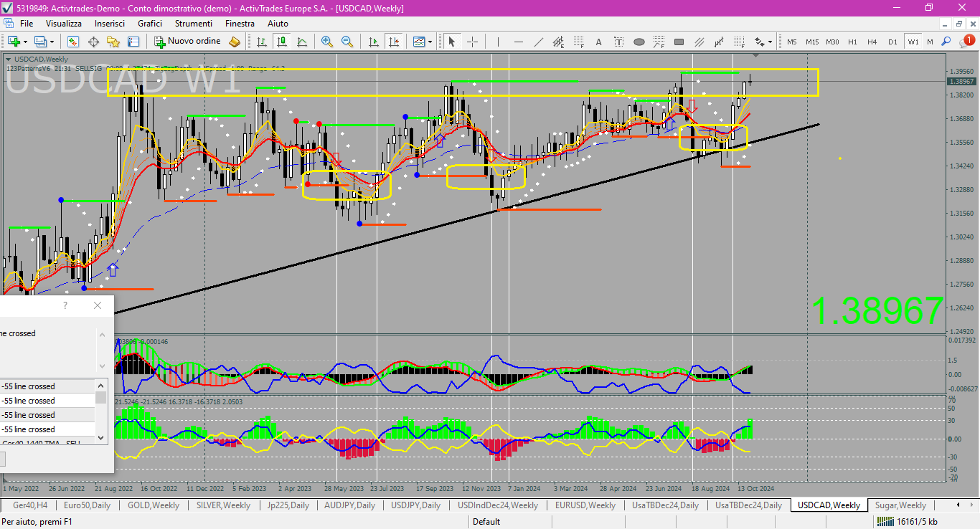The height and width of the screenshot is (529, 980).
Task: Open the new chart icon
Action: point(14,42)
